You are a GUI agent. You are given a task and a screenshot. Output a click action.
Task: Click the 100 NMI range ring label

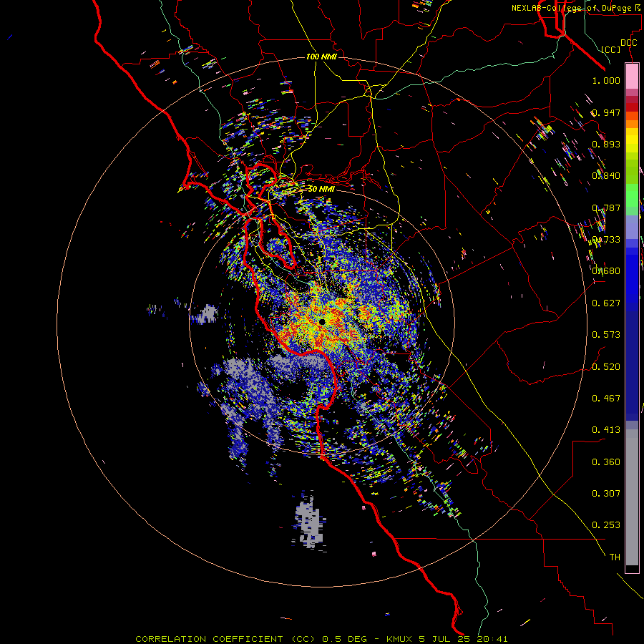pos(321,57)
